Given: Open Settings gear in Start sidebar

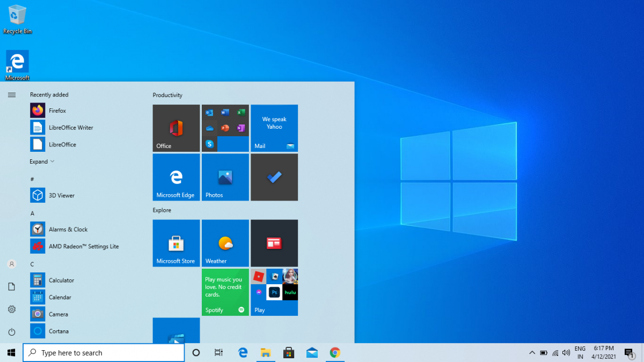Looking at the screenshot, I should [12, 309].
